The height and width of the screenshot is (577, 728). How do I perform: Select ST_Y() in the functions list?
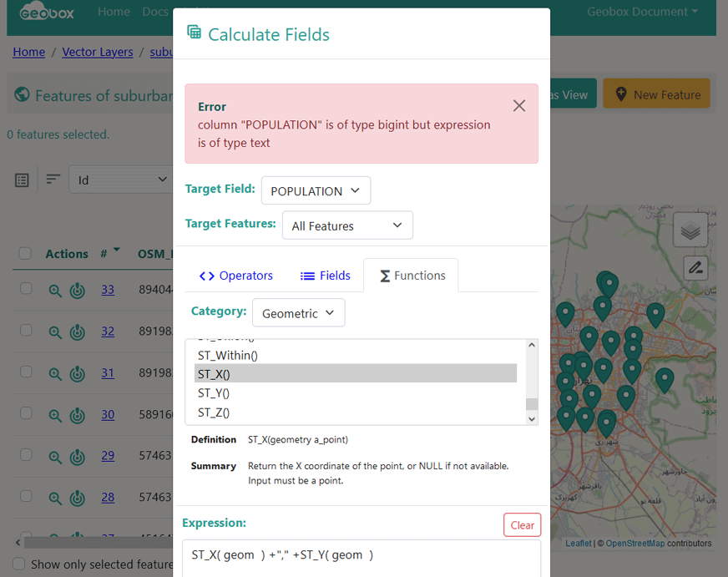[x=214, y=392]
